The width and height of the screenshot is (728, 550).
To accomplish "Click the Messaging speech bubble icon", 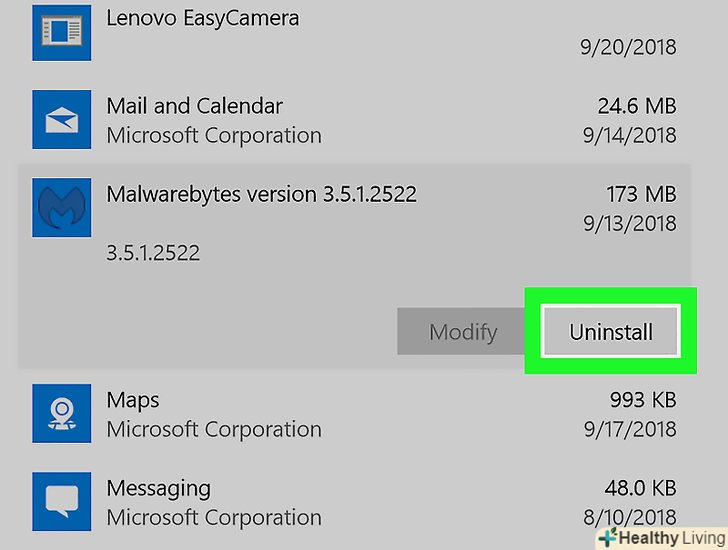I will 62,502.
